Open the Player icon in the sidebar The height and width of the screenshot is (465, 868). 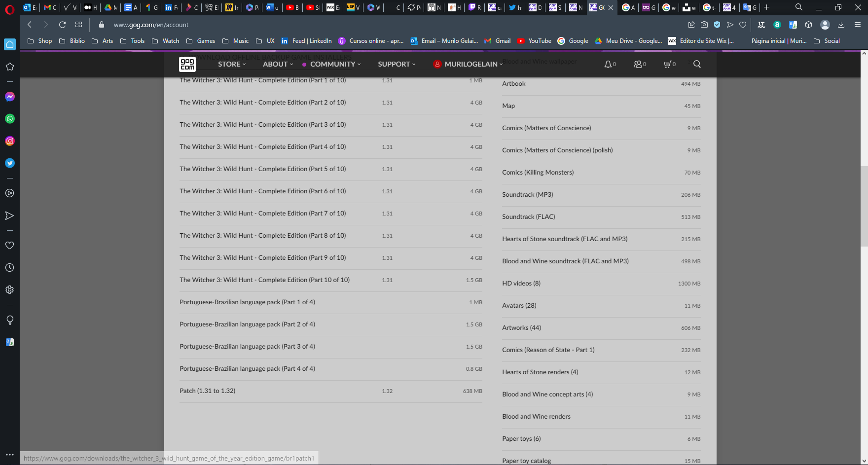9,193
